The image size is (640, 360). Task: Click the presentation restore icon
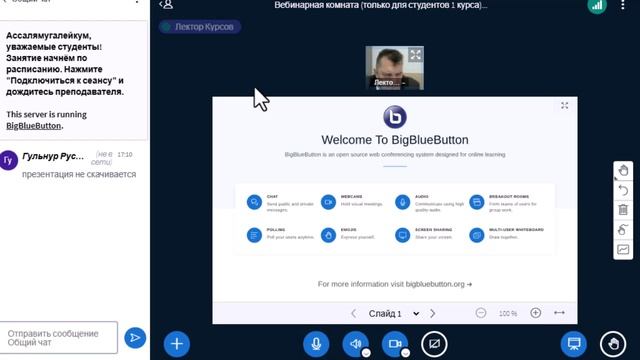pos(574,344)
